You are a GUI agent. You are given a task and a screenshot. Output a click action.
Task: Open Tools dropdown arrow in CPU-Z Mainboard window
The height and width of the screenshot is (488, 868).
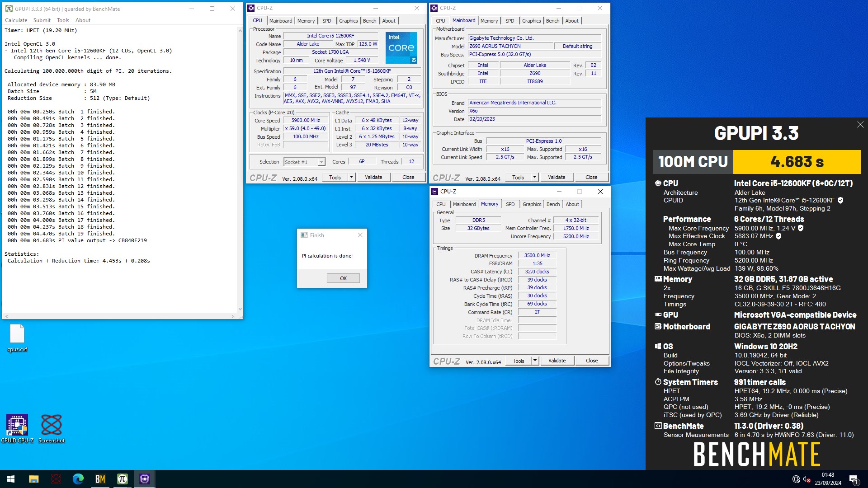pos(534,177)
